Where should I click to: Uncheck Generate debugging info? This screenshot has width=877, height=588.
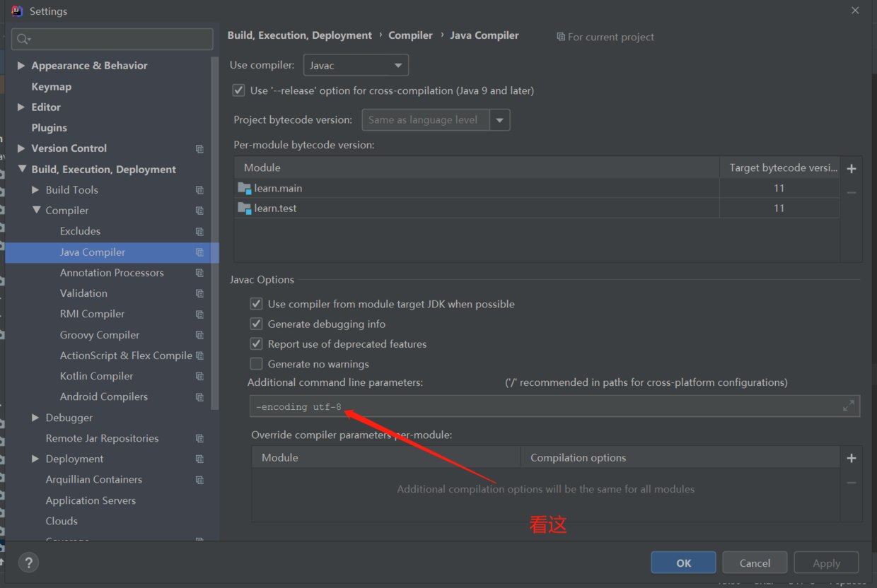(256, 324)
